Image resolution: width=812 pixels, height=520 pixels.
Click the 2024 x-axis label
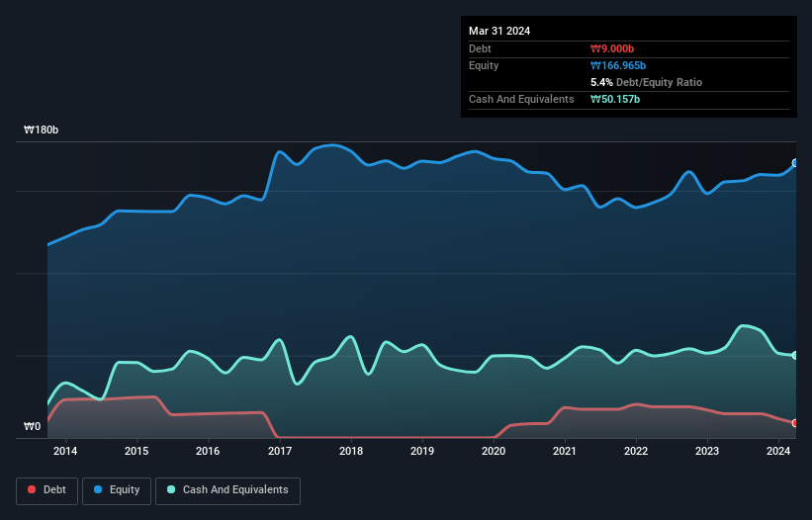click(x=778, y=451)
